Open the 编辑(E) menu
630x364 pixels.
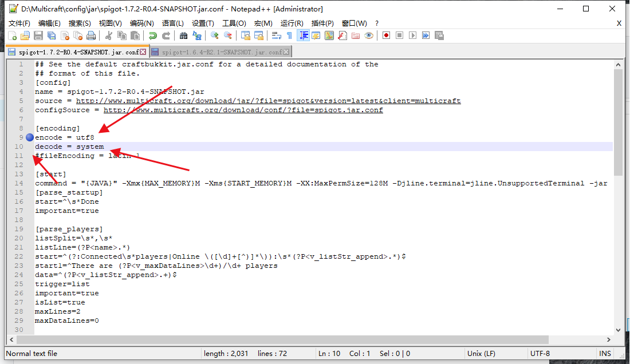(49, 23)
